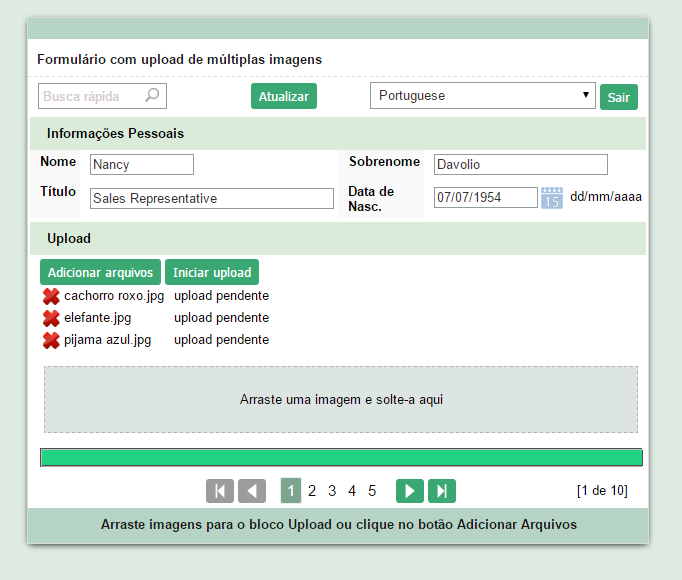Go to the first record

pyautogui.click(x=220, y=491)
